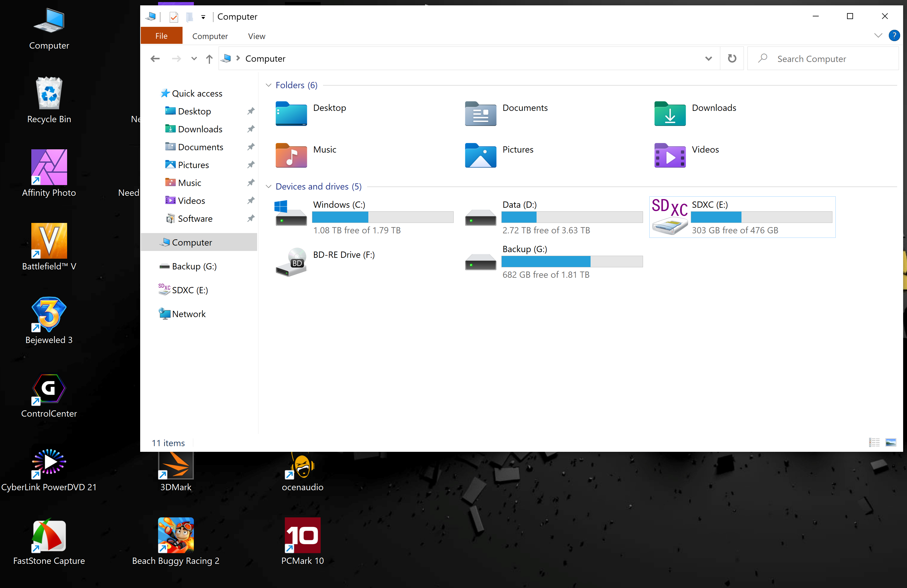Switch to details view layout
The height and width of the screenshot is (588, 907).
tap(874, 443)
